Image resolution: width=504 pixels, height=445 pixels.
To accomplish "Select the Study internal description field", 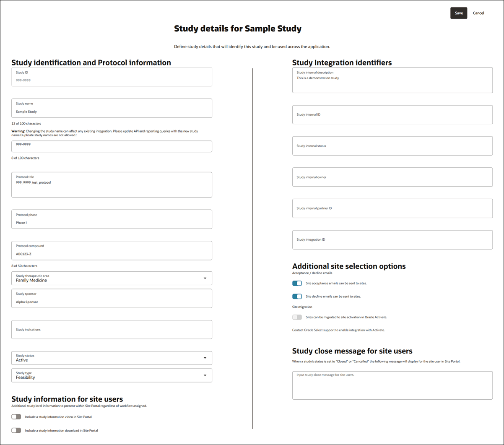I will point(392,80).
